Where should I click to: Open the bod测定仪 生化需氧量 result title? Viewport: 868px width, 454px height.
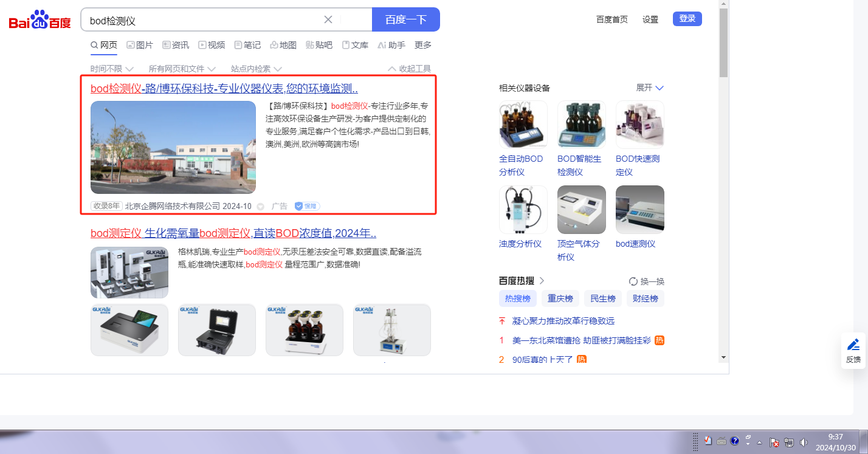(x=233, y=233)
